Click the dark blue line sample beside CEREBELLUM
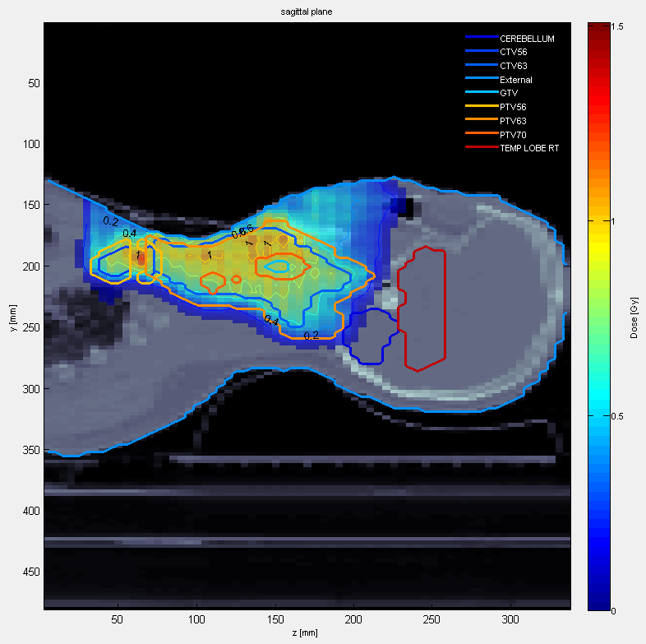646x644 pixels. 481,39
